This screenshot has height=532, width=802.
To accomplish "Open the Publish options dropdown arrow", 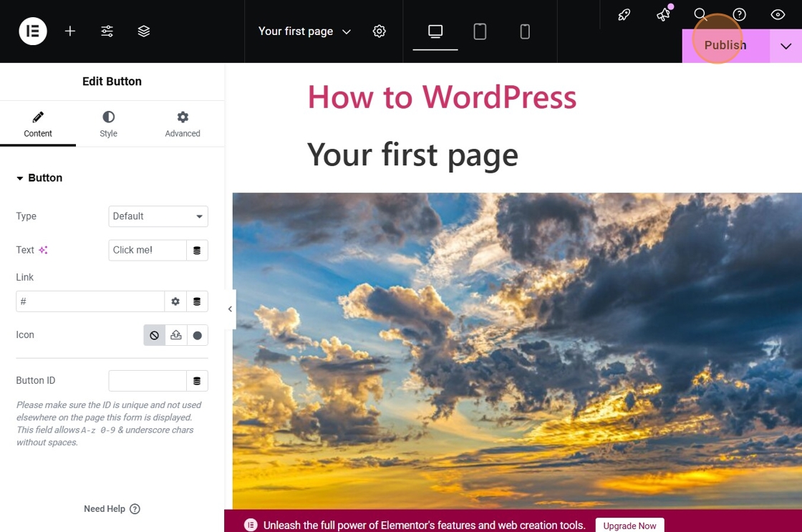I will click(786, 46).
